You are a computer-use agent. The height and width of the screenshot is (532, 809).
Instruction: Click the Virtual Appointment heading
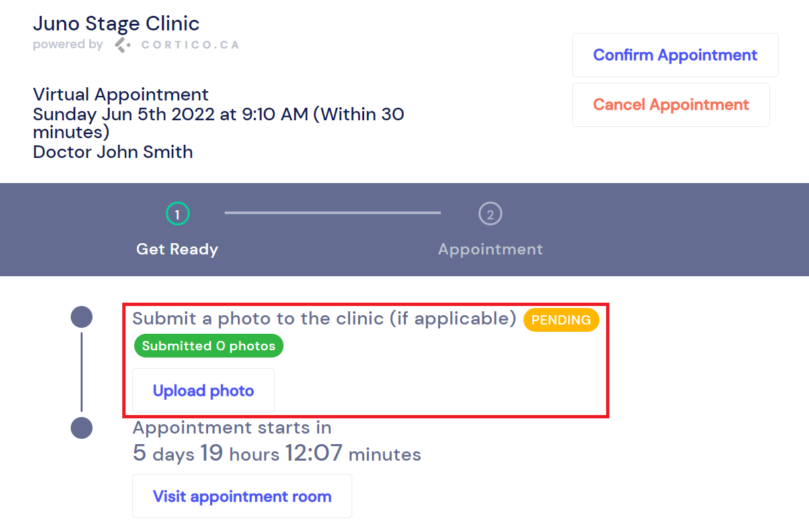[121, 95]
